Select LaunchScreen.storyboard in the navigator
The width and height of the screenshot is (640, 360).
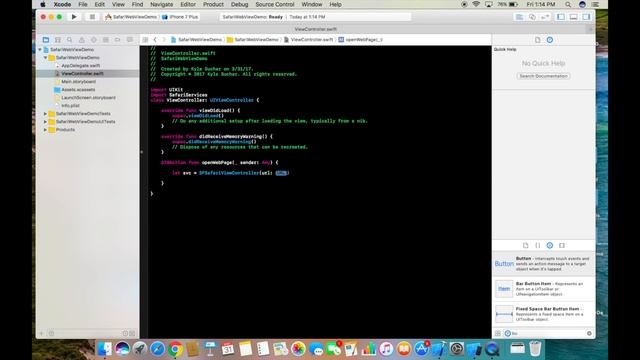[88, 98]
